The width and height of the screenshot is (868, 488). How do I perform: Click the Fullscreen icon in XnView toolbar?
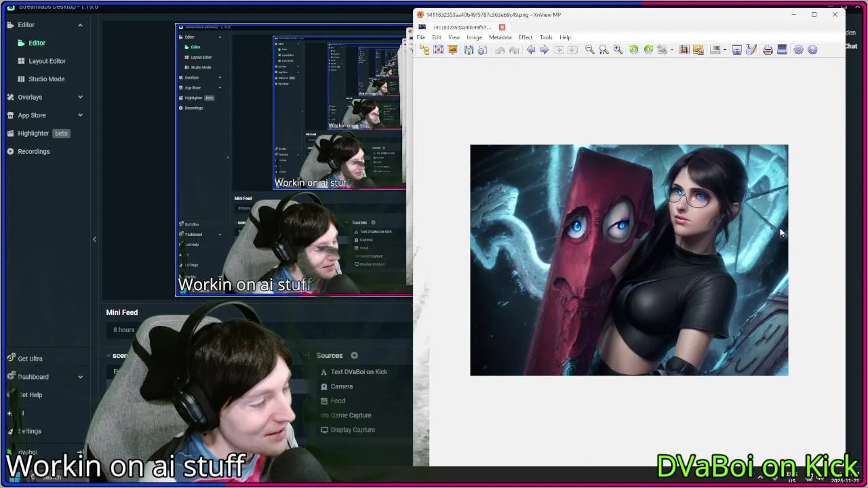point(438,49)
